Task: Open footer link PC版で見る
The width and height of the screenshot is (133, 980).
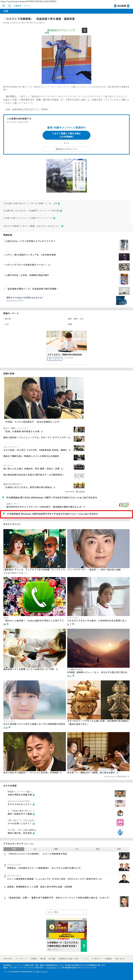Action: click(8, 959)
